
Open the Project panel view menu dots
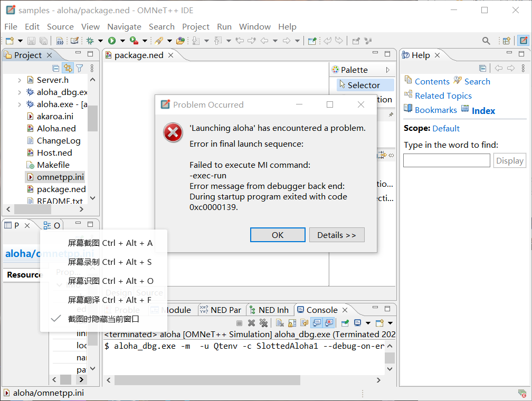click(x=92, y=68)
